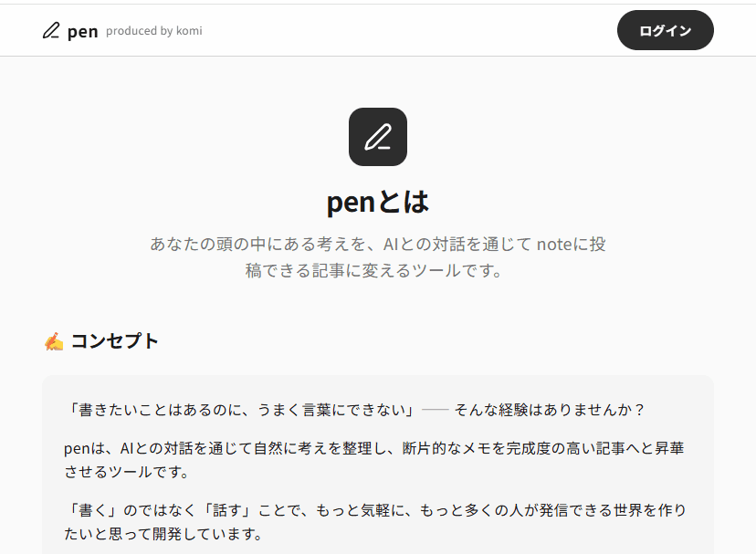Open the pen home page via the header logo
The width and height of the screenshot is (756, 554).
pos(68,30)
